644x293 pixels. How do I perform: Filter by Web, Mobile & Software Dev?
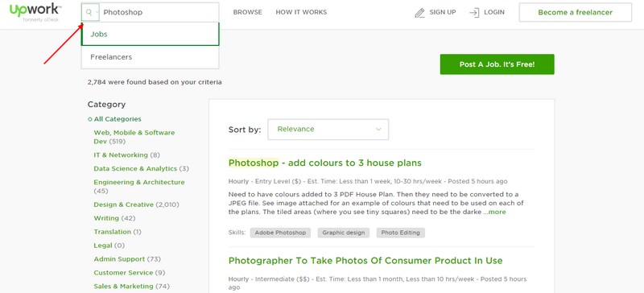(134, 137)
